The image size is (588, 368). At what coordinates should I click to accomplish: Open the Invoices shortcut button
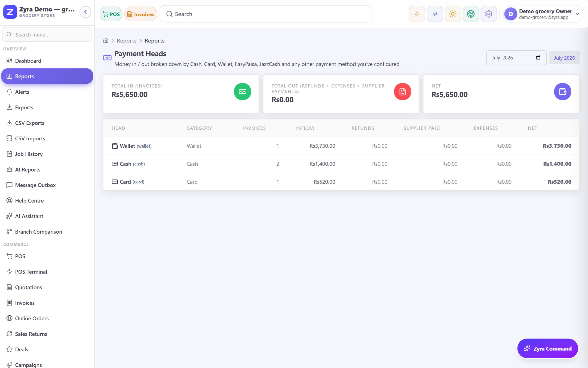[141, 14]
